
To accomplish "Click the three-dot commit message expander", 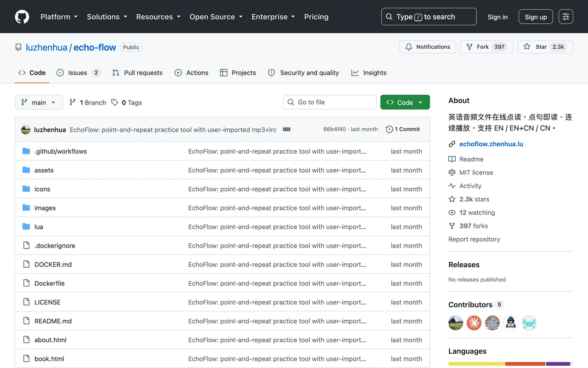I will coord(287,129).
